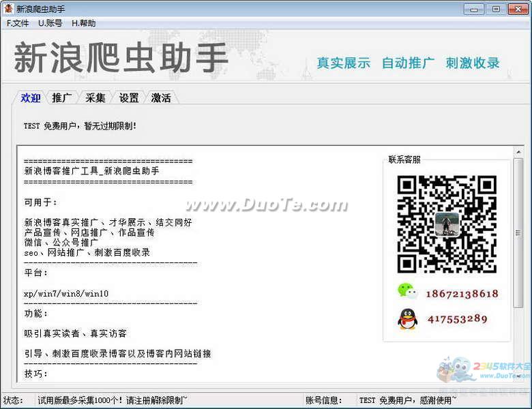This screenshot has height=409, width=532.
Task: Minimize the 新浪爬虫助手 window
Action: pos(474,9)
